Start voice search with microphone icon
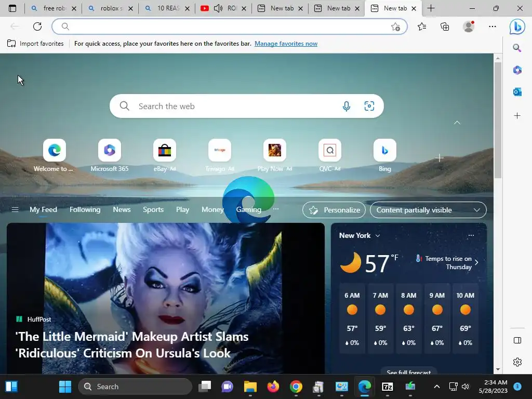Screen dimensions: 532x399 tap(346, 106)
